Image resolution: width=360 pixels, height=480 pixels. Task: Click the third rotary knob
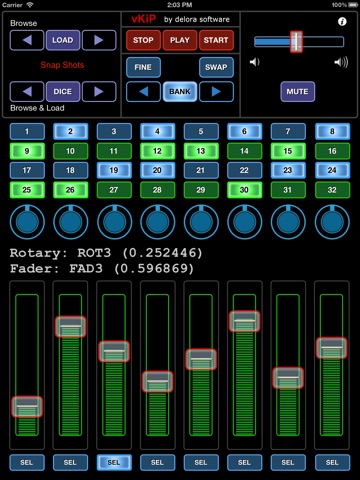coord(114,222)
